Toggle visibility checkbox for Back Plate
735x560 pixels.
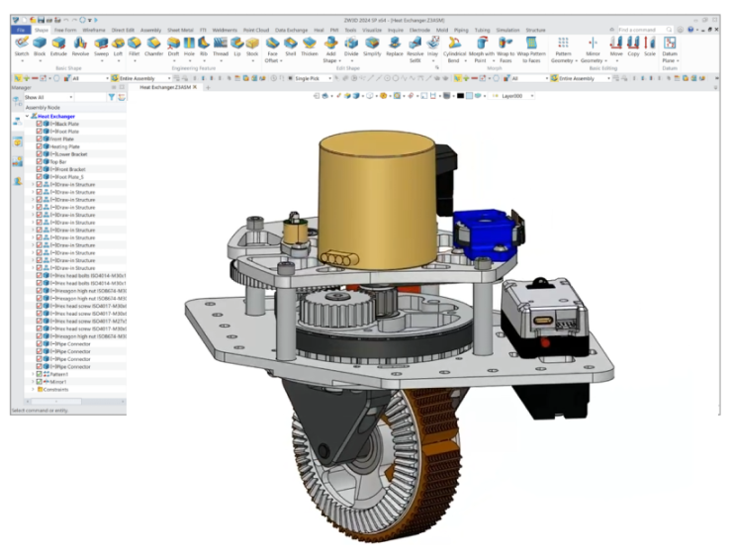[40, 124]
